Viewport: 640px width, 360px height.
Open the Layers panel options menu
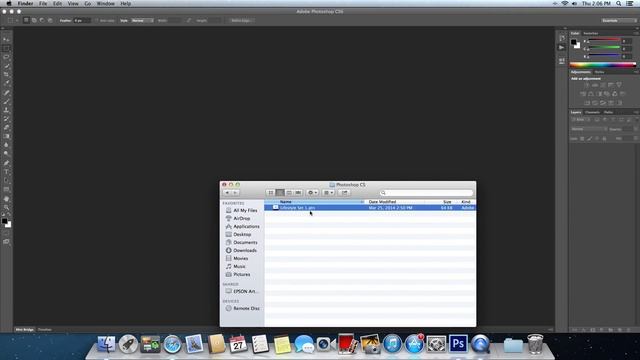click(636, 112)
